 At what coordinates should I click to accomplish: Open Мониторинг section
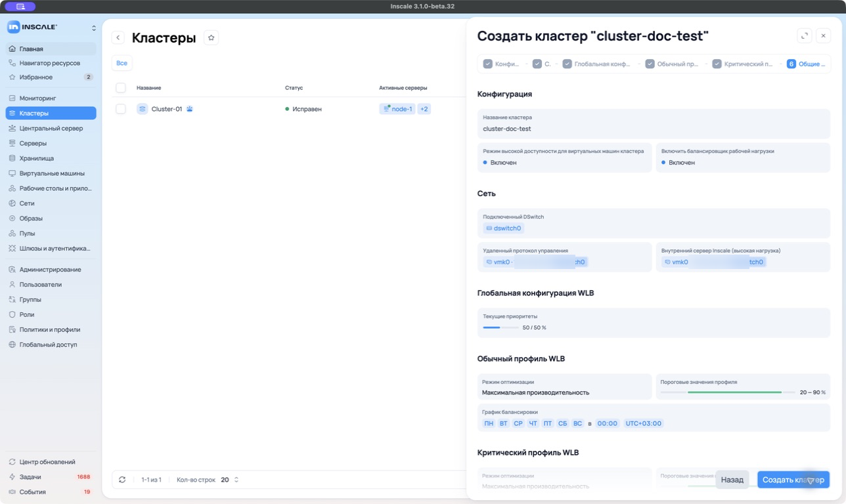click(x=51, y=98)
